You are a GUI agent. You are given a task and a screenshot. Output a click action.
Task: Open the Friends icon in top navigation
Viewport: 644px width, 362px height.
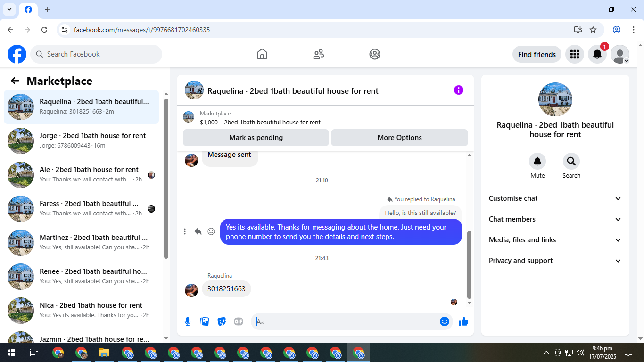(319, 54)
